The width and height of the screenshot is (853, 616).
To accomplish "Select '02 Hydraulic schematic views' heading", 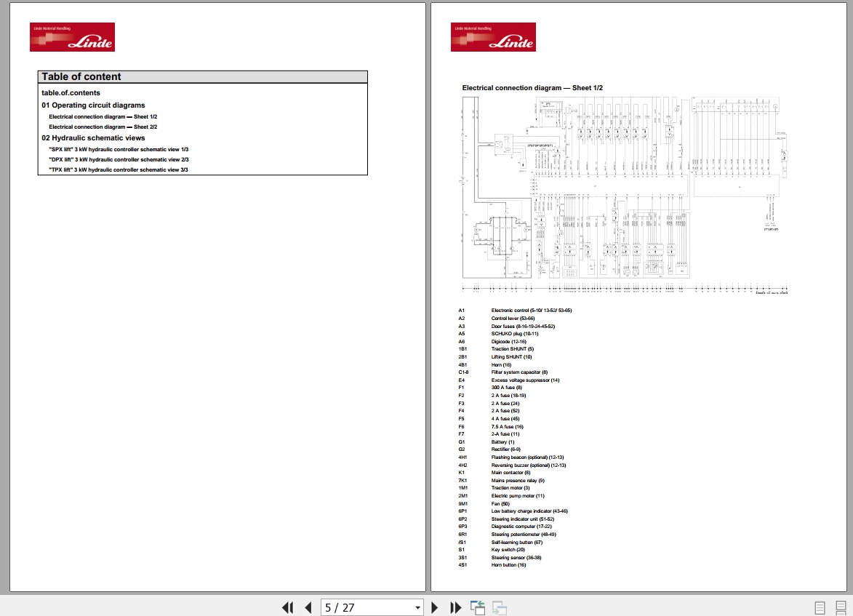I will click(94, 137).
